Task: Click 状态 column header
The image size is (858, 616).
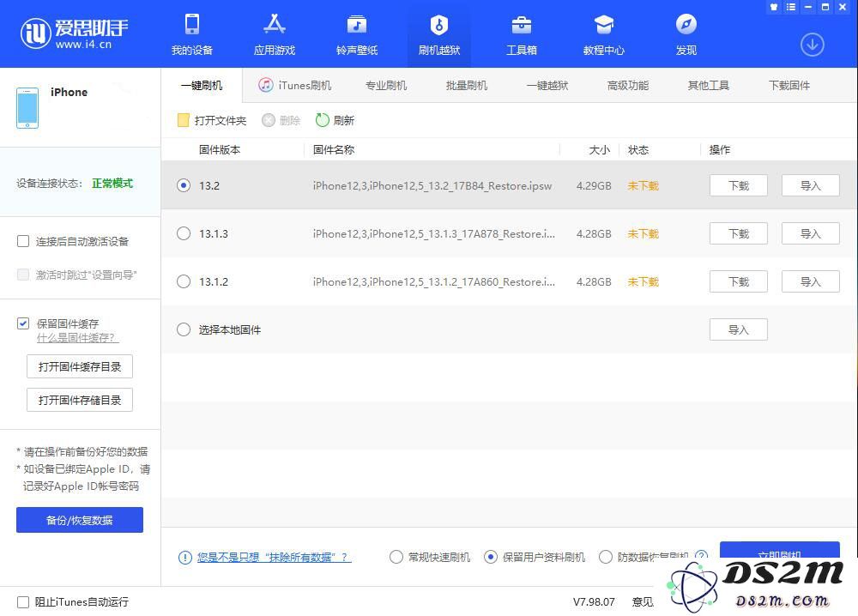Action: coord(638,150)
